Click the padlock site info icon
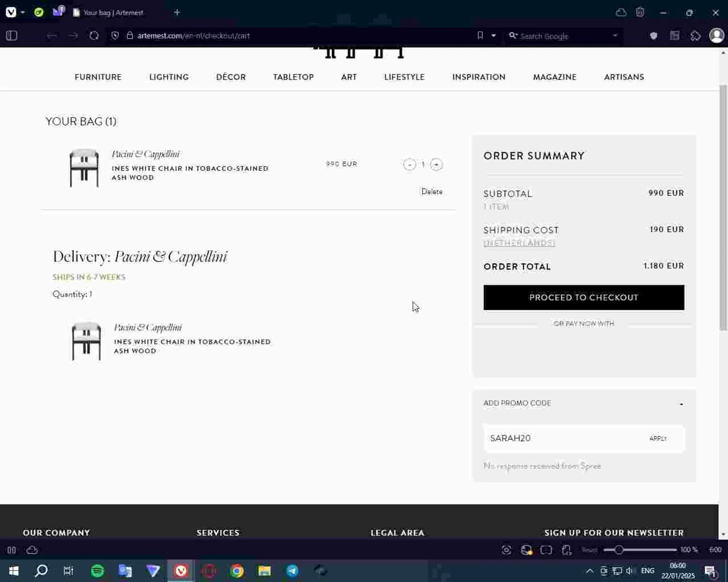Viewport: 728px width, 582px height. click(130, 35)
